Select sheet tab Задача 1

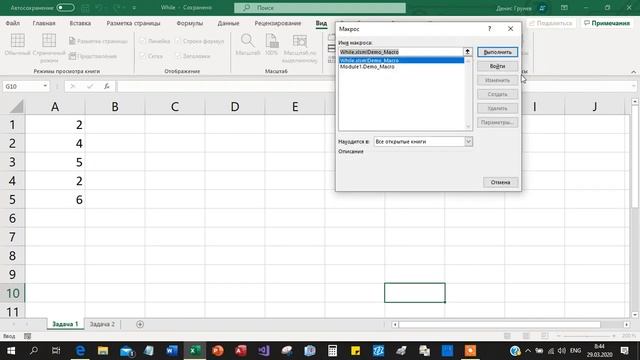(65, 324)
